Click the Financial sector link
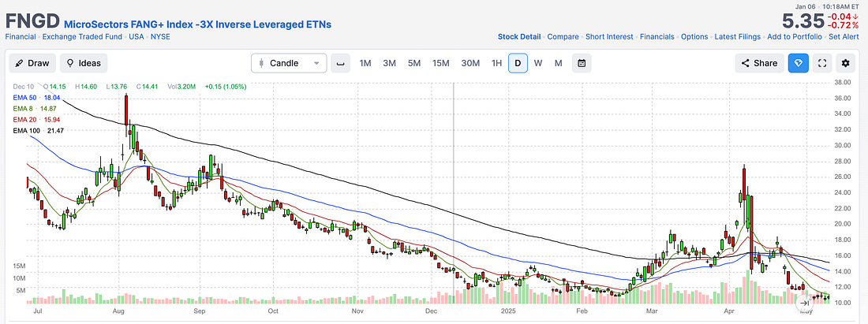868x324 pixels. pyautogui.click(x=21, y=36)
